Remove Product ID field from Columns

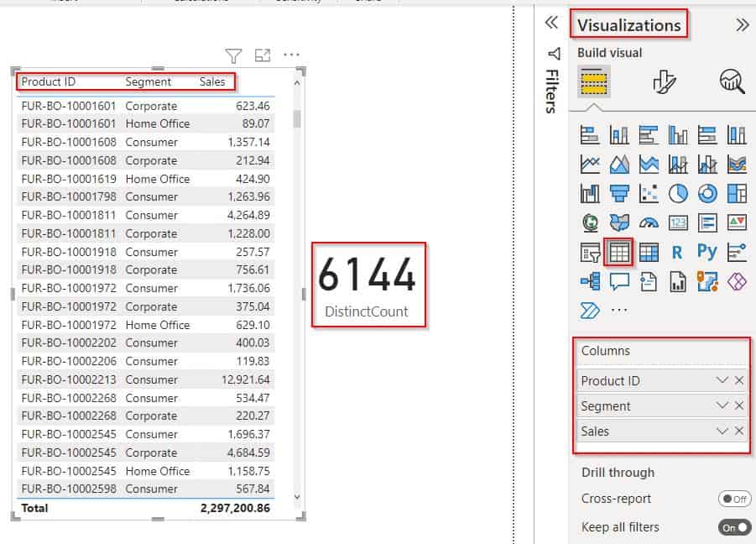pos(739,380)
